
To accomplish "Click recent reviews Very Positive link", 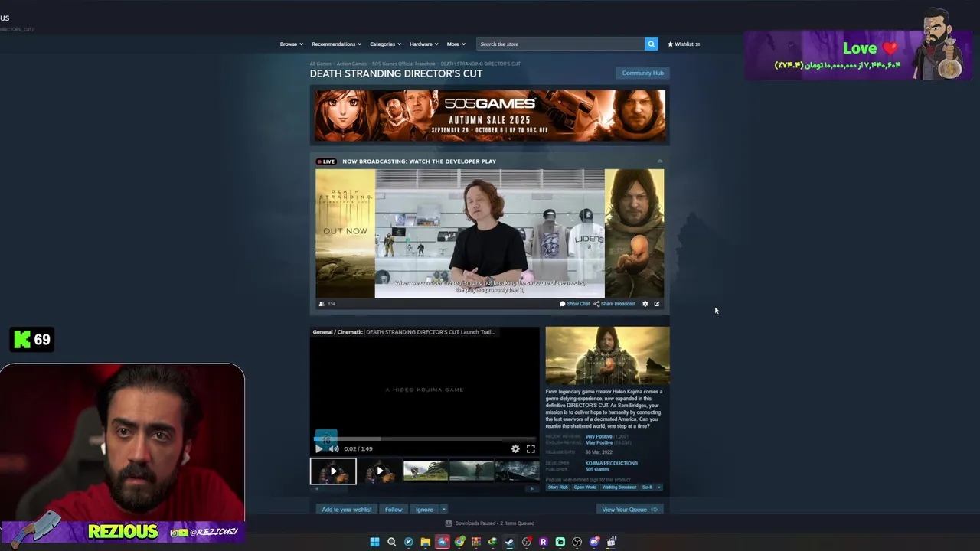I will coord(599,436).
